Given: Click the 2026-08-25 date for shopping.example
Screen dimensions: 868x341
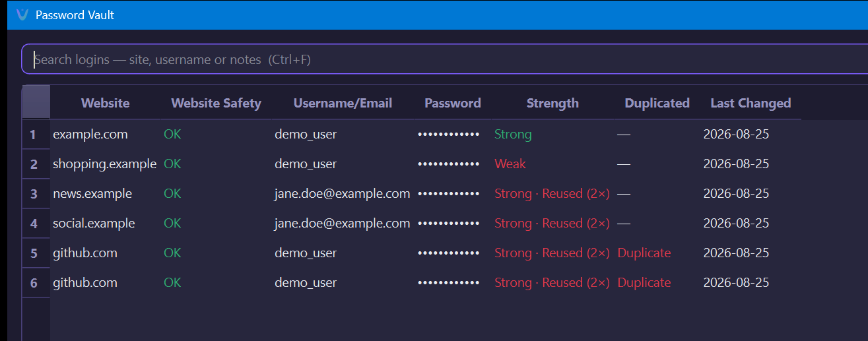Looking at the screenshot, I should [736, 164].
